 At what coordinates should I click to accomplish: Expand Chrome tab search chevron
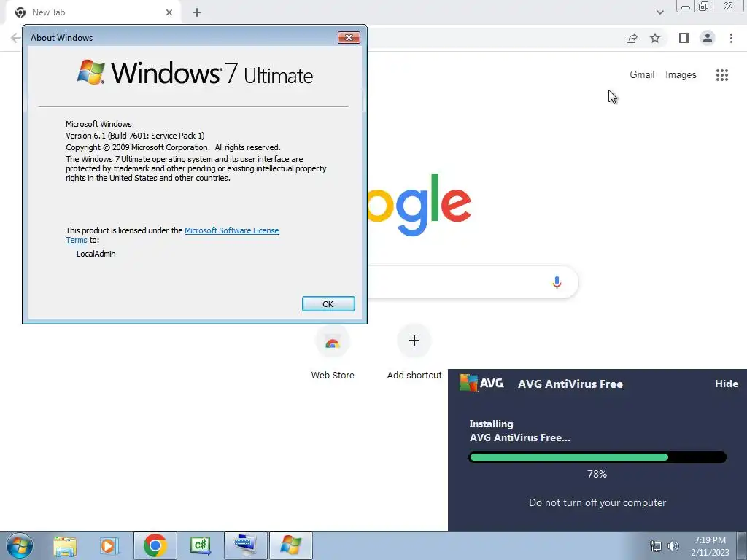(659, 12)
